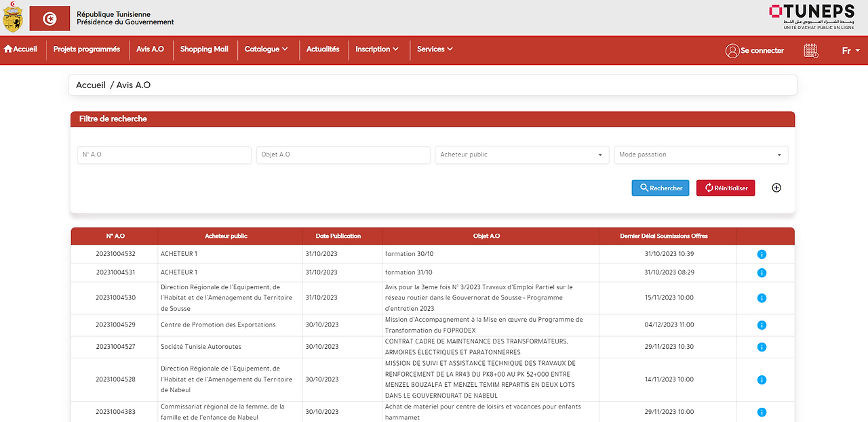Image resolution: width=868 pixels, height=422 pixels.
Task: Click the Réinitialiser reset button
Action: click(726, 188)
